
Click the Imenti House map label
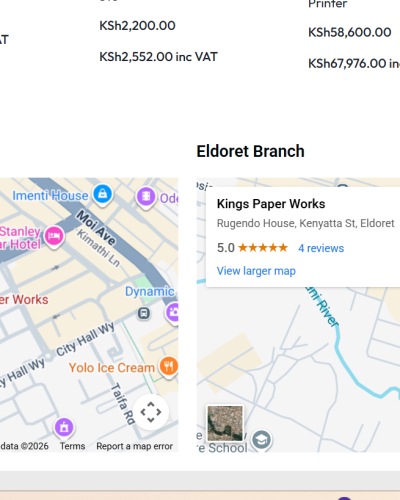[50, 196]
